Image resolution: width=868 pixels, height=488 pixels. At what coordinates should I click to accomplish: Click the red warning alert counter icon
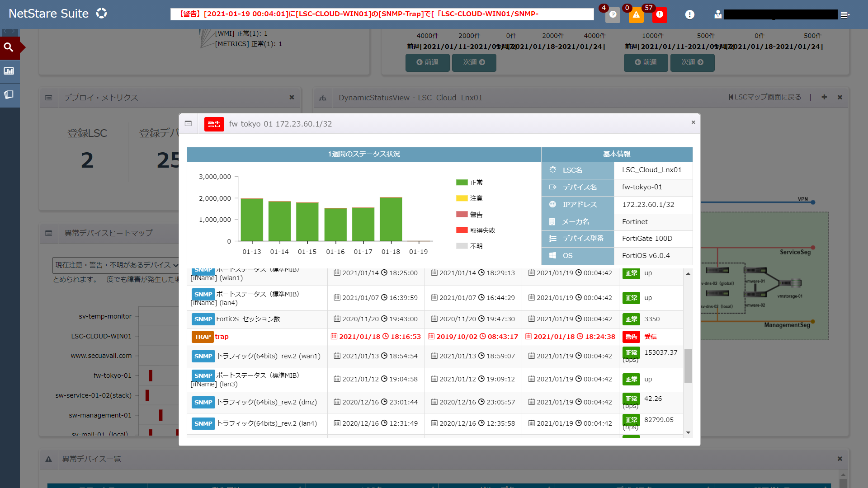[660, 15]
